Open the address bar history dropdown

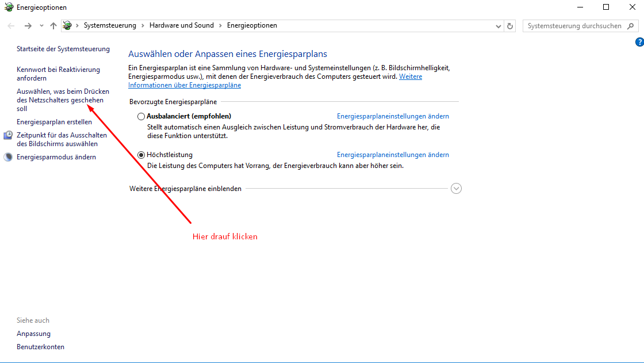pos(499,26)
